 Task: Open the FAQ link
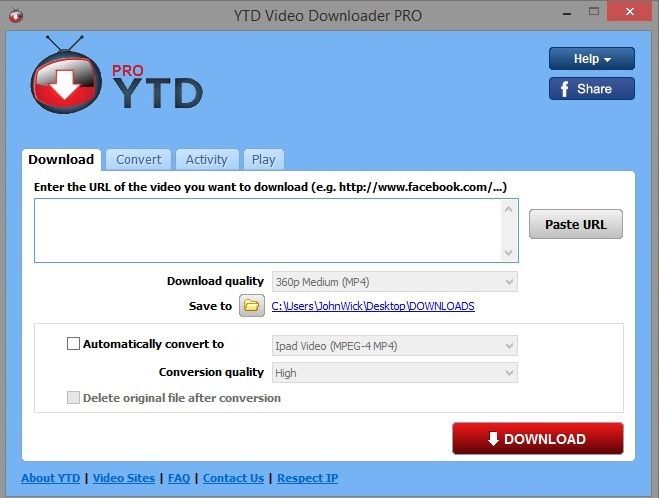click(179, 478)
